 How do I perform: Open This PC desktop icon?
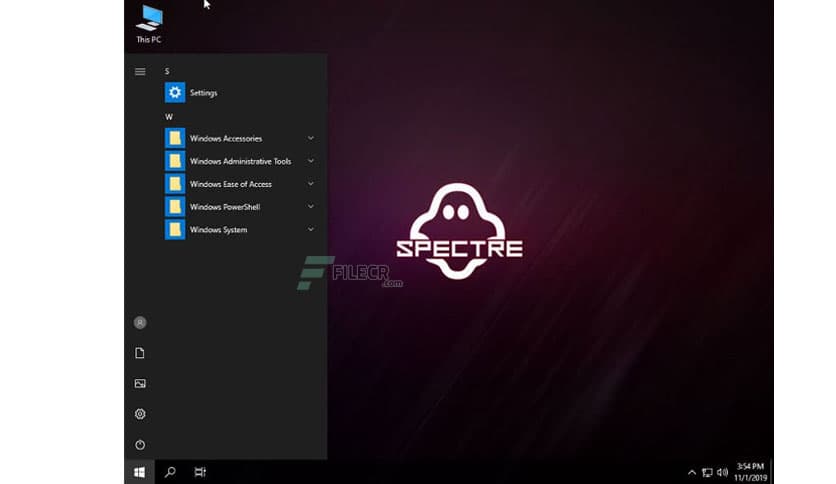click(149, 24)
